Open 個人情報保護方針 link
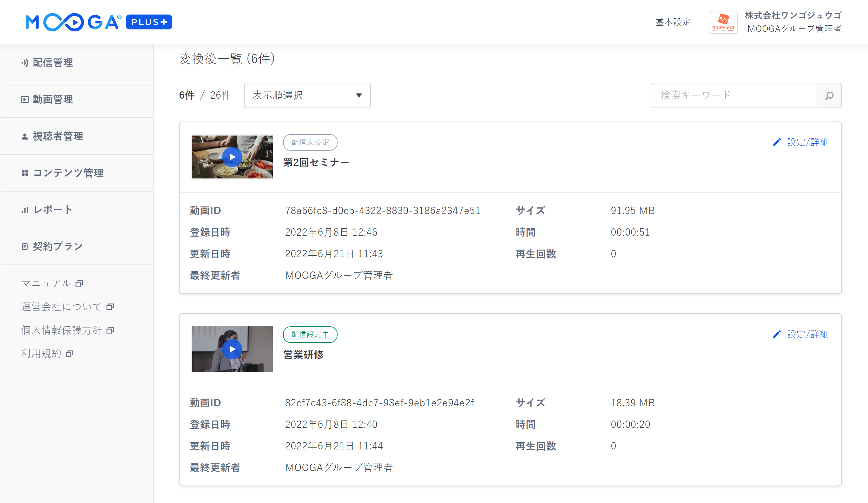Screen dimensions: 868x503 [x=61, y=330]
